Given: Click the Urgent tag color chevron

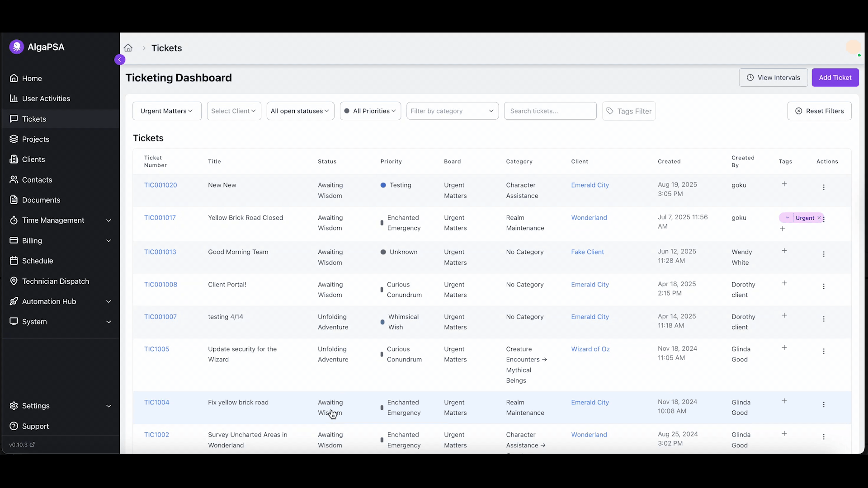Looking at the screenshot, I should pos(788,218).
